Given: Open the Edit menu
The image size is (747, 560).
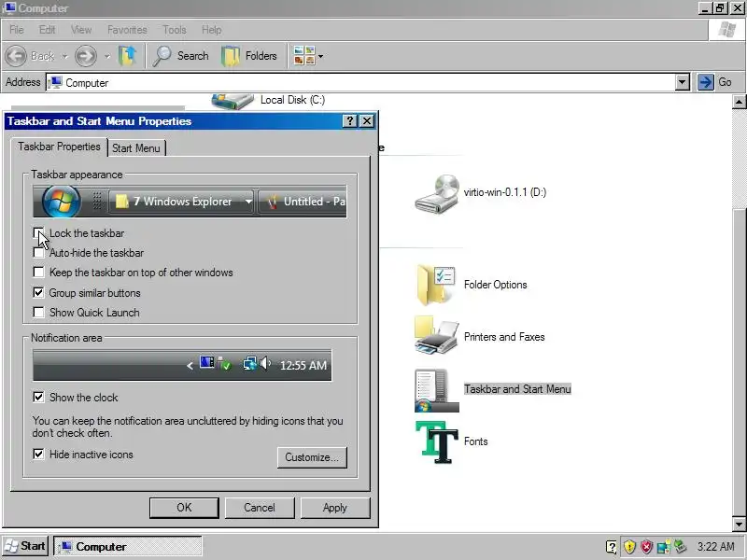Looking at the screenshot, I should point(48,30).
